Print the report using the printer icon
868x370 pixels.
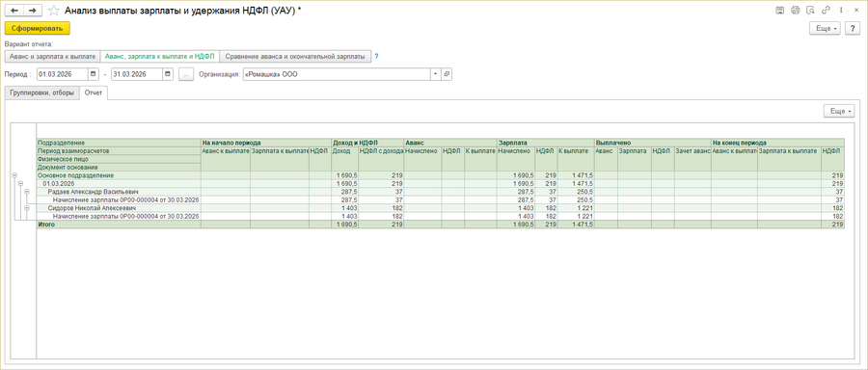795,10
